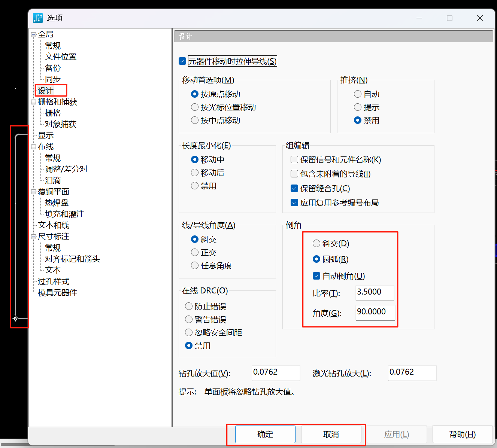The width and height of the screenshot is (497, 448).
Task: Open the 模具元器件 settings page
Action: point(58,292)
